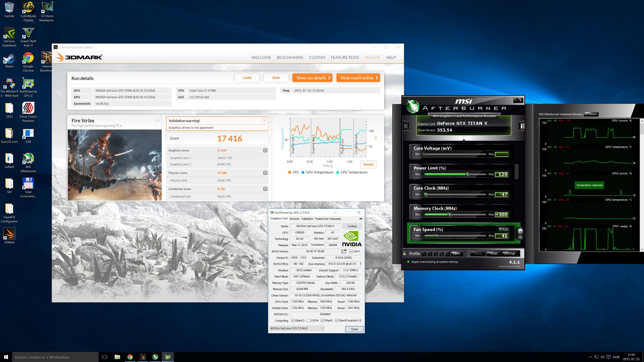644x362 pixels.
Task: Toggle UEFI checkbox in GPU-Z
Action: click(351, 251)
